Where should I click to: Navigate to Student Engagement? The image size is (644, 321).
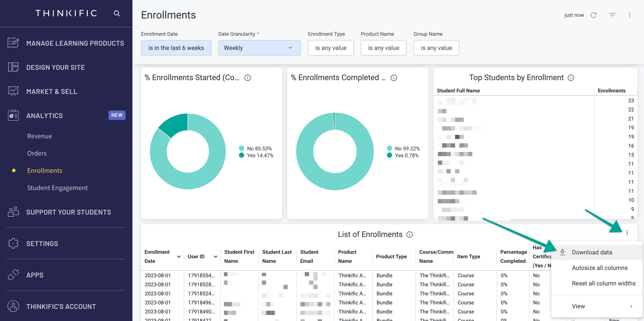pos(58,188)
